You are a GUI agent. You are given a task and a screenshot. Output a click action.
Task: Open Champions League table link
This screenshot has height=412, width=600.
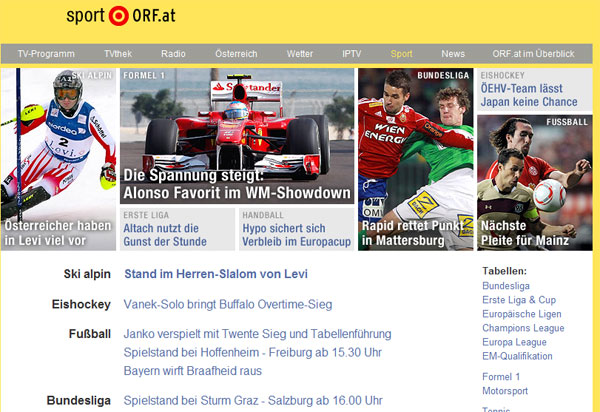coord(523,328)
